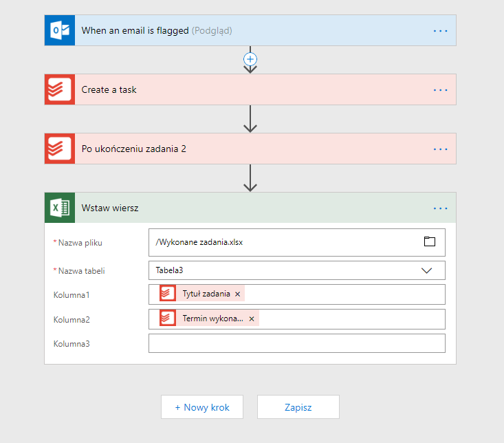Image resolution: width=504 pixels, height=443 pixels.
Task: Open the ellipsis menu for Po ukończeniu zadania 2
Action: [x=440, y=149]
